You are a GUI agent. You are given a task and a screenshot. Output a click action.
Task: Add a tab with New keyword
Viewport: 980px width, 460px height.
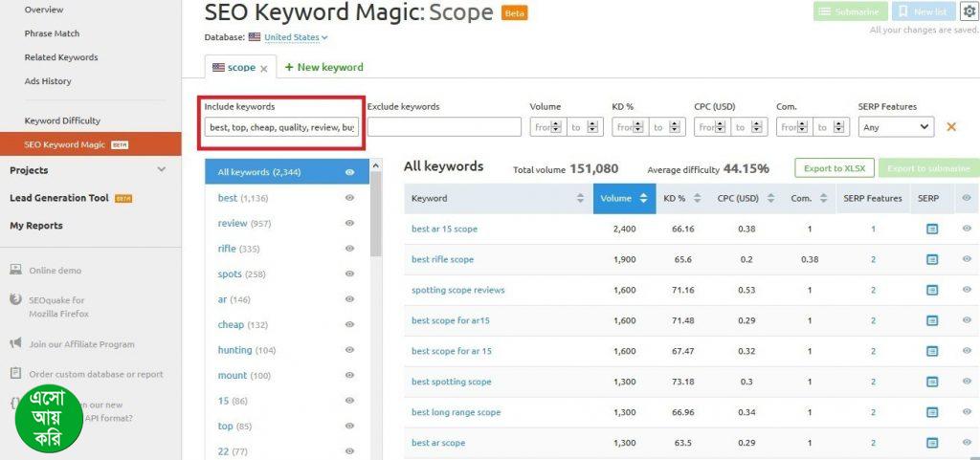[323, 68]
